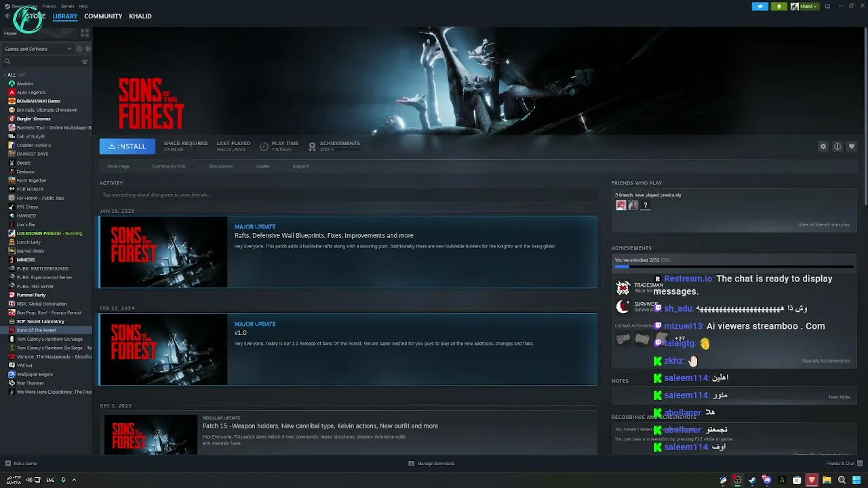
Task: Open View My Achievements link
Action: (825, 361)
